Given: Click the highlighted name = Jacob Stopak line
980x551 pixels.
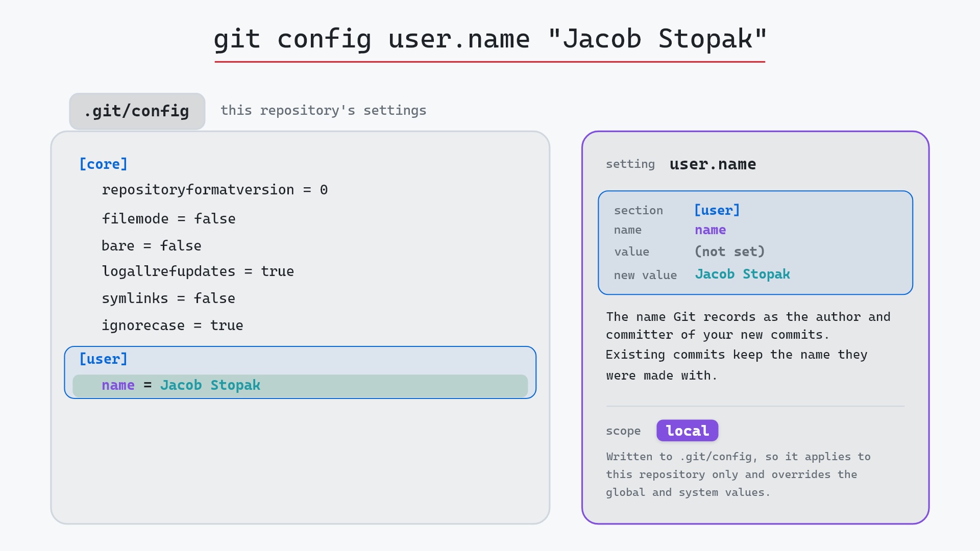Looking at the screenshot, I should click(x=300, y=386).
